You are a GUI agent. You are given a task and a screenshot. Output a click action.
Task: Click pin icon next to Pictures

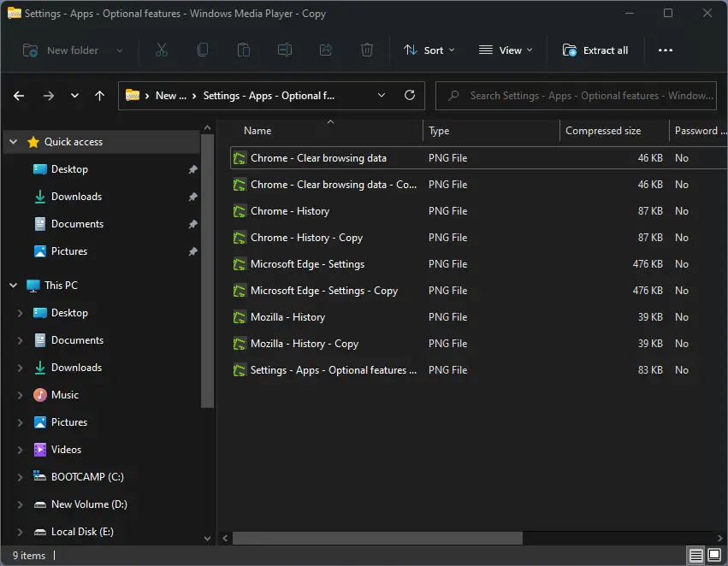(x=192, y=251)
